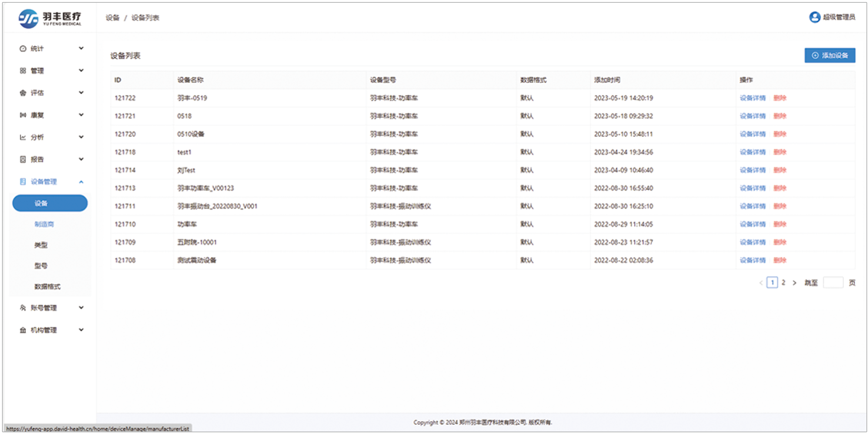Click the account management (账号管理) user icon
The width and height of the screenshot is (868, 434).
[23, 307]
